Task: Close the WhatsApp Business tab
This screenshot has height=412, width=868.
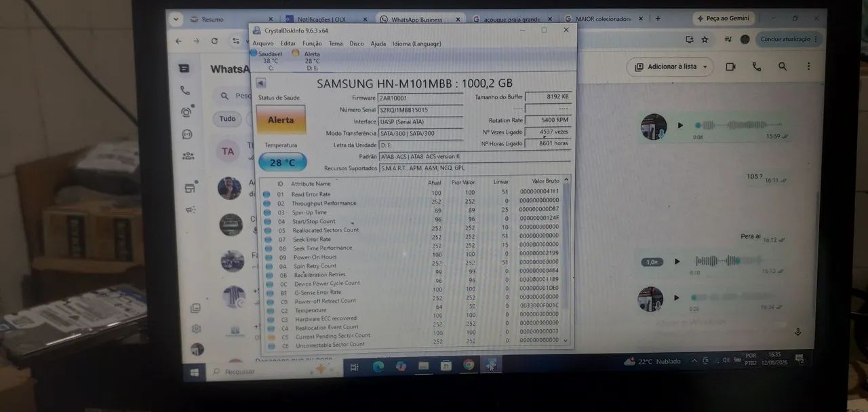Action: 459,20
